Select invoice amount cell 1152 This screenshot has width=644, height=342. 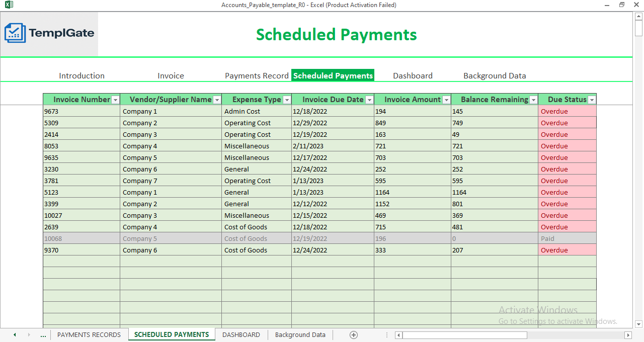(x=413, y=204)
